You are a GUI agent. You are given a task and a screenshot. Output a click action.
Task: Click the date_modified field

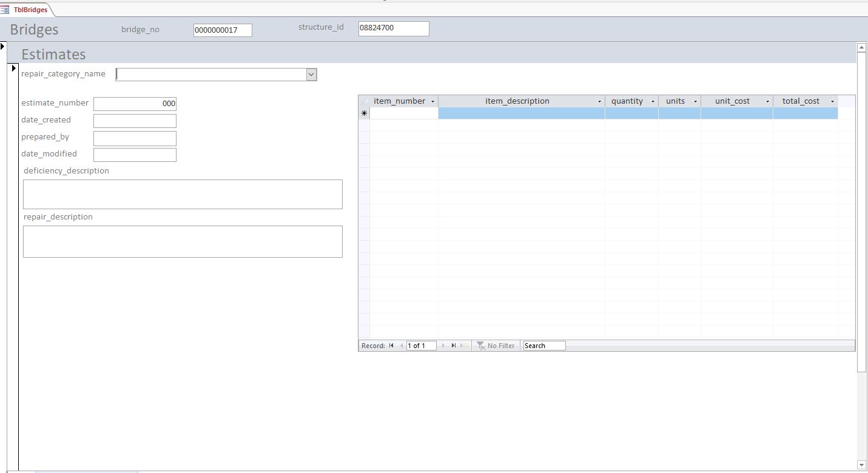click(135, 155)
